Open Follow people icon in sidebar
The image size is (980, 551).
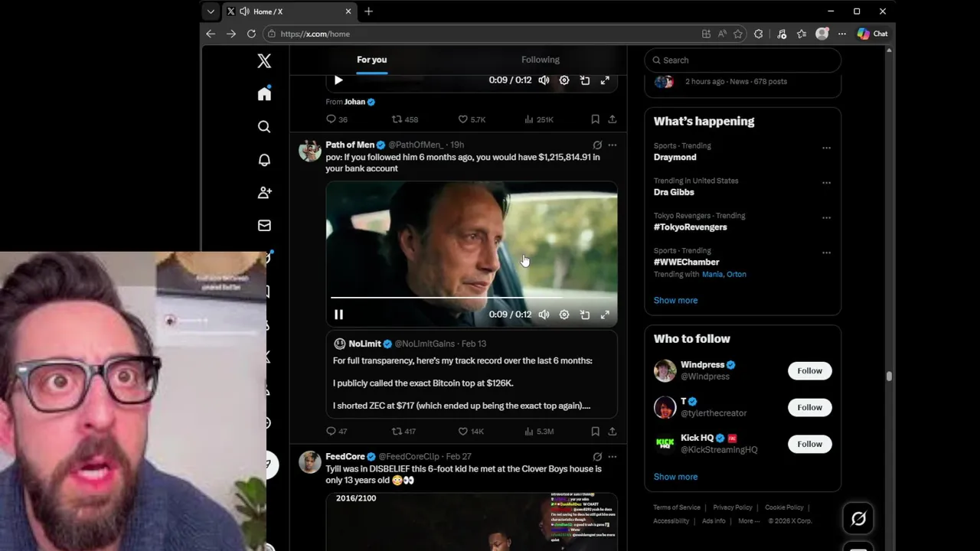pyautogui.click(x=264, y=193)
